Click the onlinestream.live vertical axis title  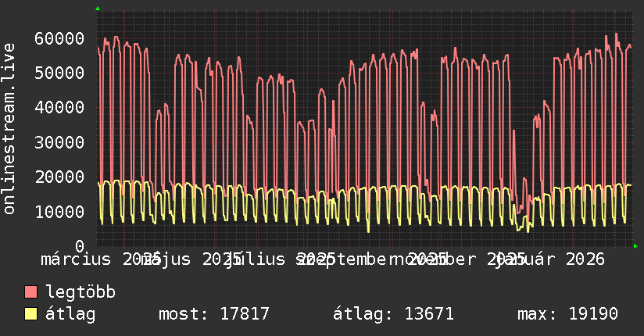9,129
